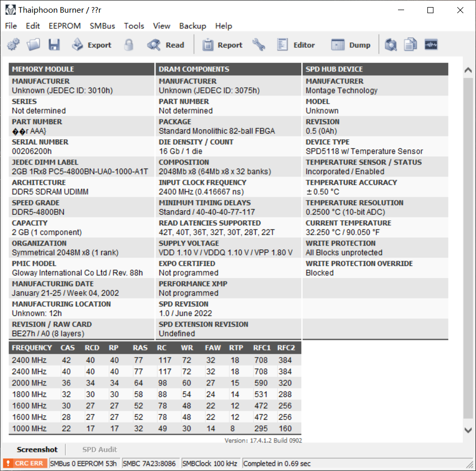Image resolution: width=476 pixels, height=471 pixels.
Task: Click the RFC1 timing table header
Action: [262, 348]
